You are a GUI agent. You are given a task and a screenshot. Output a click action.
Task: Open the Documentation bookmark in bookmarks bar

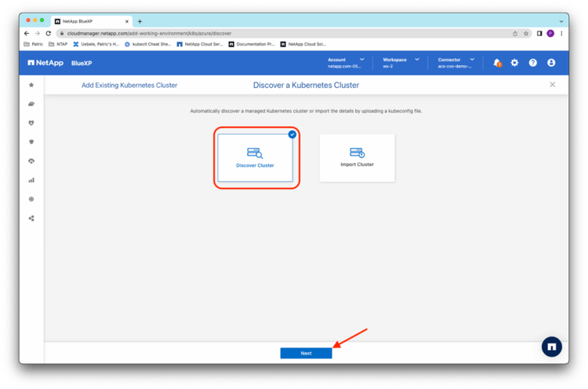tap(255, 45)
